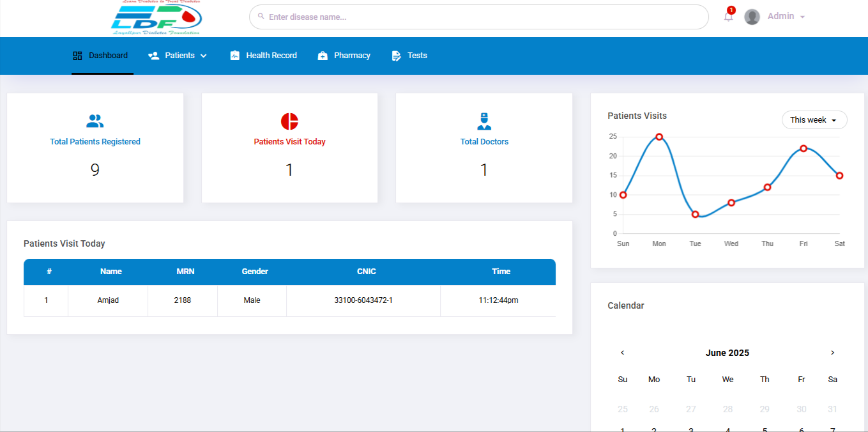The height and width of the screenshot is (432, 868).
Task: Click the Total Patients Registered people icon
Action: click(95, 121)
